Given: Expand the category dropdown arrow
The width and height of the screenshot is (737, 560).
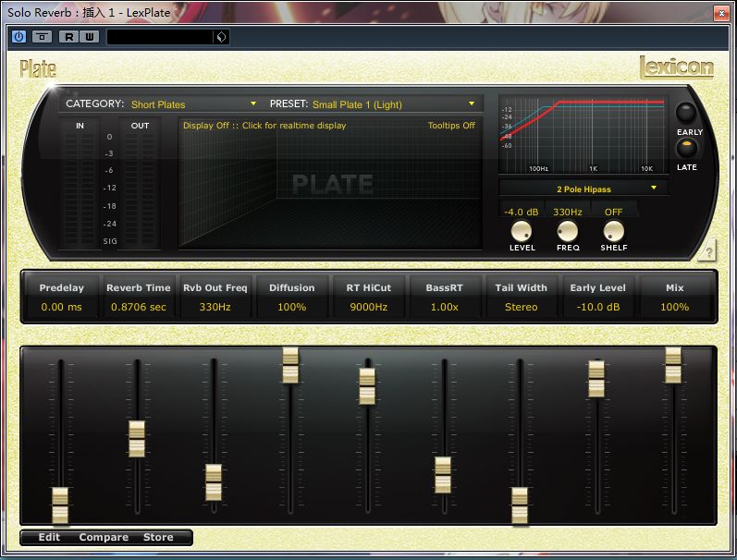Looking at the screenshot, I should coord(253,103).
